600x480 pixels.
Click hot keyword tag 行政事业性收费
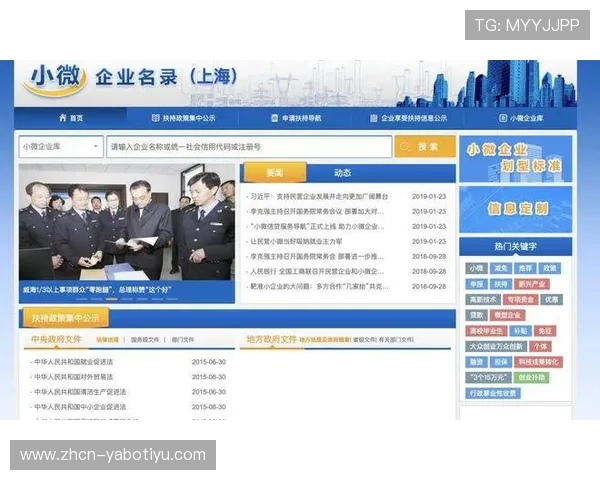[493, 393]
